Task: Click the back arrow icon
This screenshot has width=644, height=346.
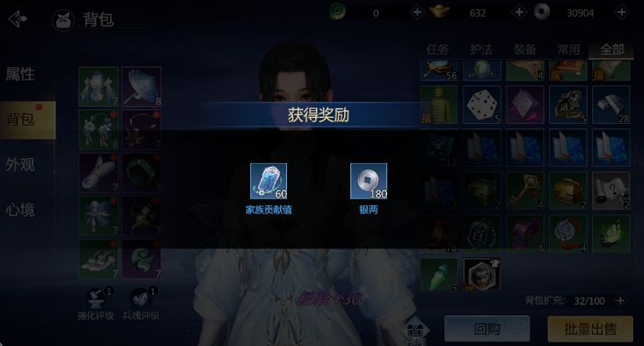Action: [x=18, y=19]
